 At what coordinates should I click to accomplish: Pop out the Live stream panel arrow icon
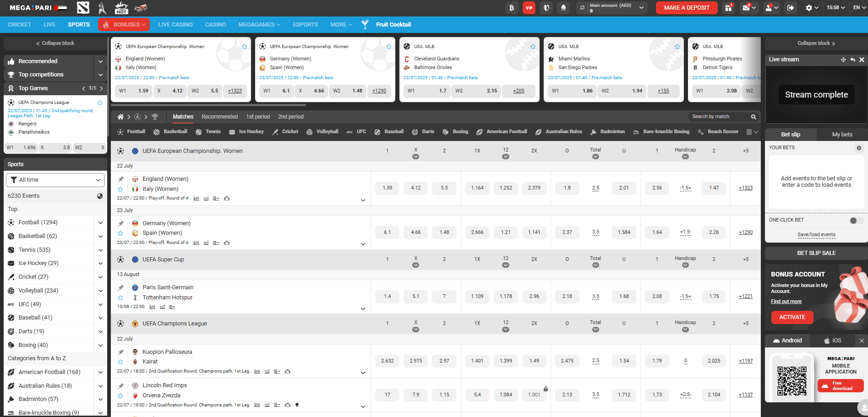pyautogui.click(x=852, y=60)
